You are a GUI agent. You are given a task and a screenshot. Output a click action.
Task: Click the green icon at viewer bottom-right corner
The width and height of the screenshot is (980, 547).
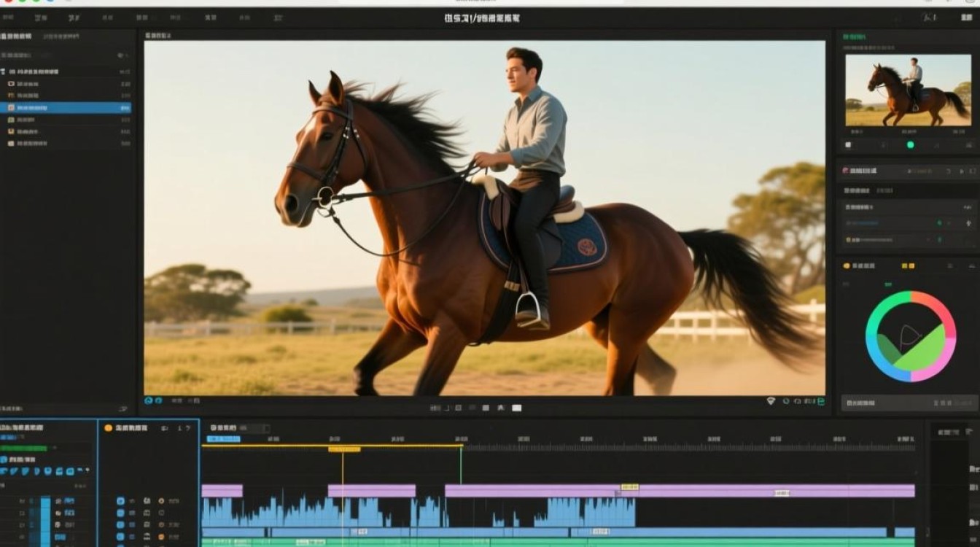pos(820,401)
